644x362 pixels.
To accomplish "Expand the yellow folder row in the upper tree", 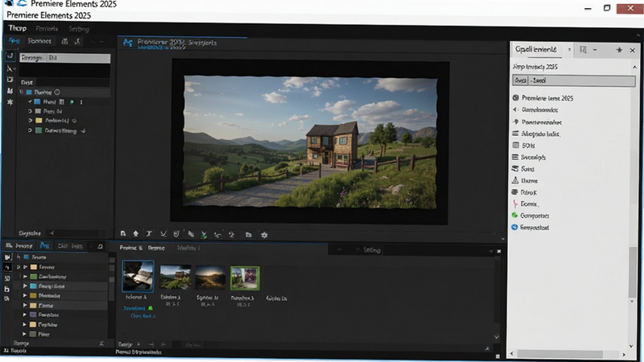I will [30, 121].
